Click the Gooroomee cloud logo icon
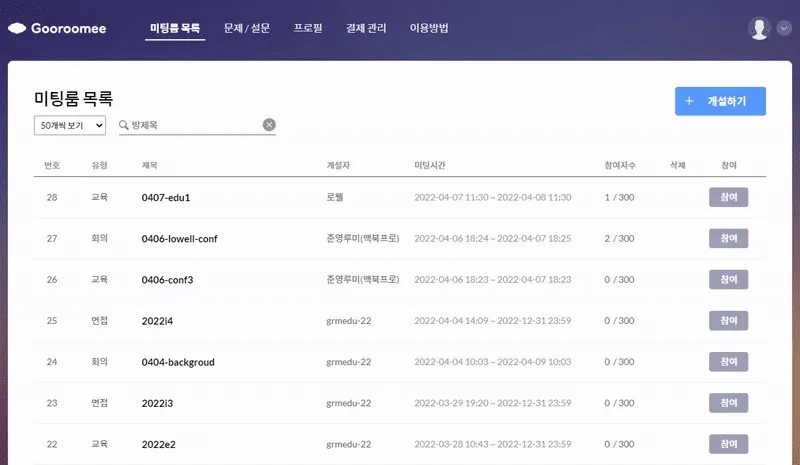 click(17, 28)
